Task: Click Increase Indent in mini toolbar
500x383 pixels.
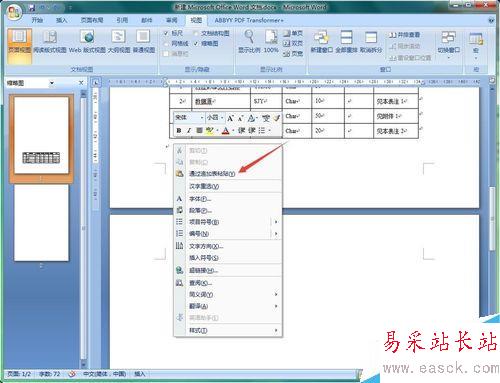Action: coord(252,131)
